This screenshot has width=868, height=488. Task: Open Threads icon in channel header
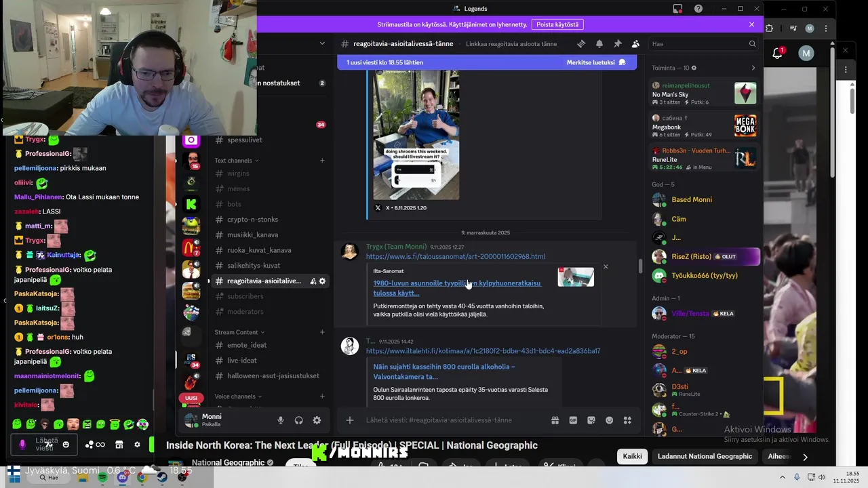pyautogui.click(x=581, y=43)
